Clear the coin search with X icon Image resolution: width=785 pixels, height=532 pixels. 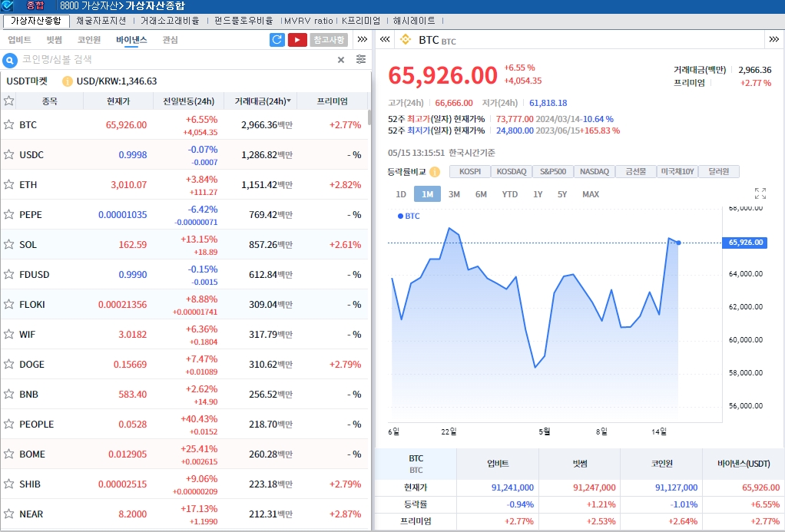(x=341, y=60)
